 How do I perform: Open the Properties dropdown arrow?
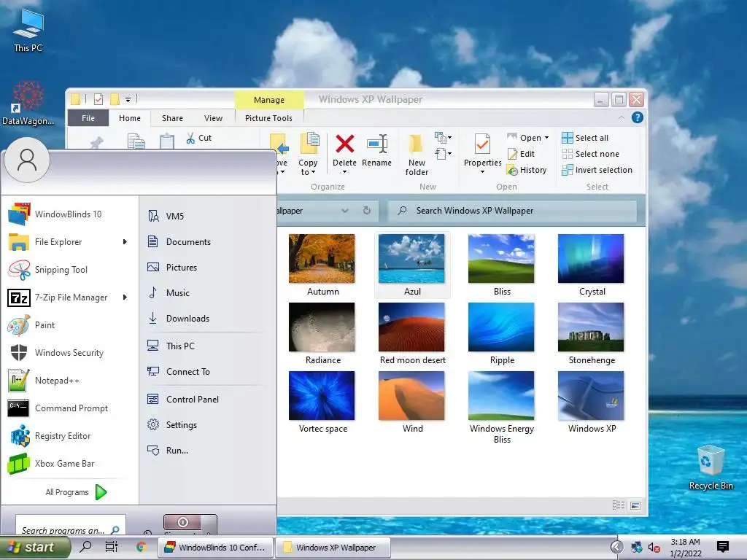point(482,172)
